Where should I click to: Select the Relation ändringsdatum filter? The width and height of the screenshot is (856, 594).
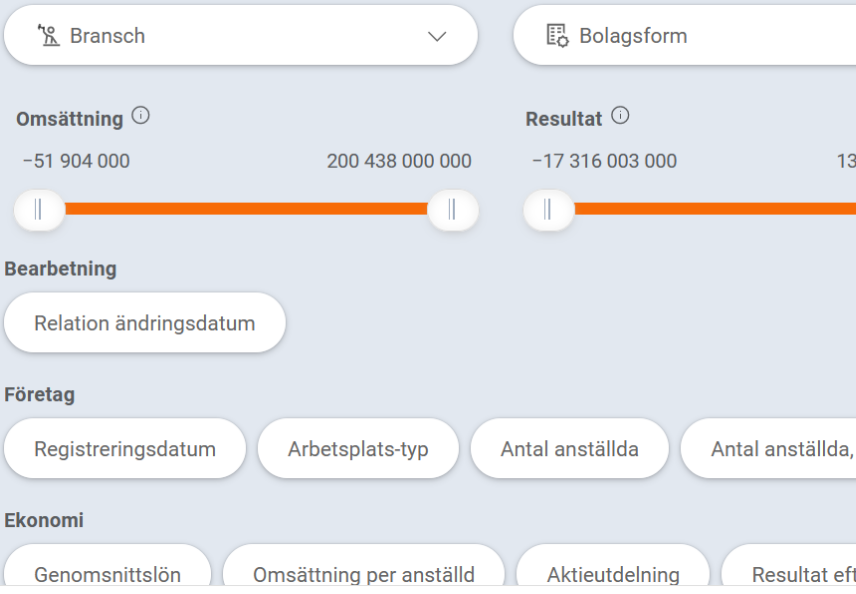[x=144, y=323]
